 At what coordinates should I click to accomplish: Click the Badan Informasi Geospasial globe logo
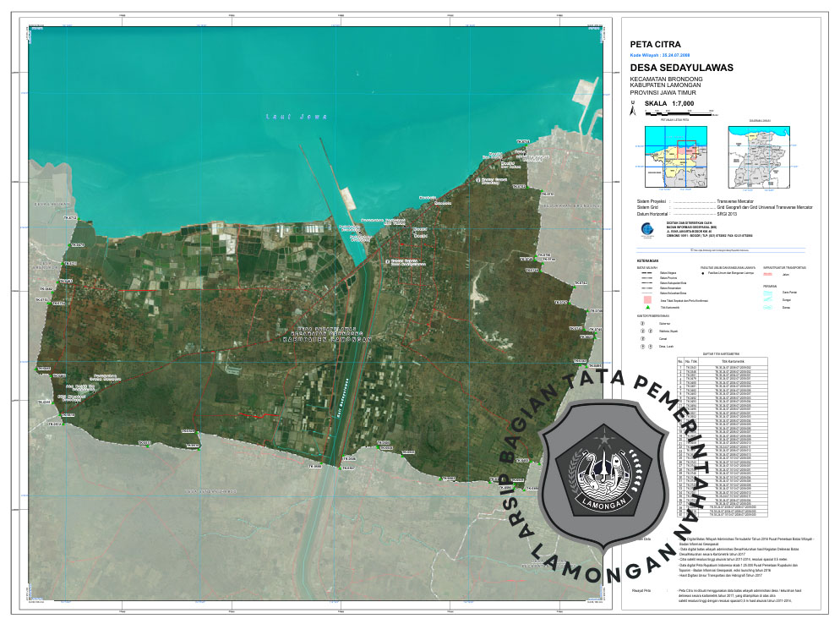(x=645, y=230)
